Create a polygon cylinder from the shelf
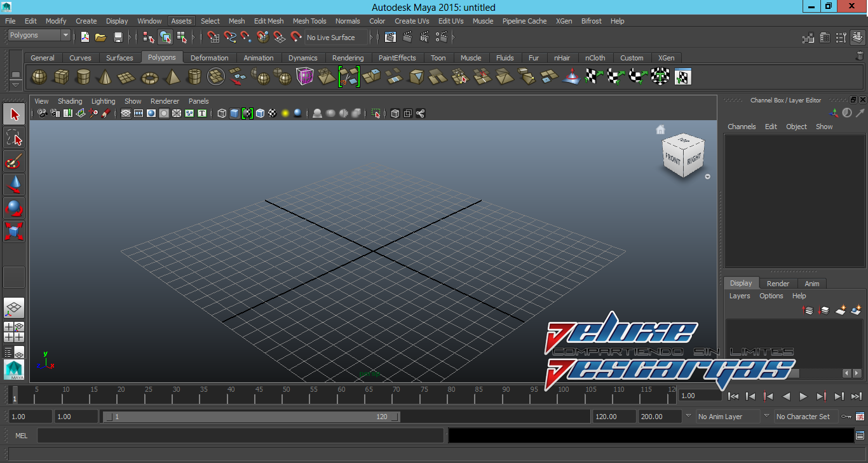868x463 pixels. pos(83,77)
